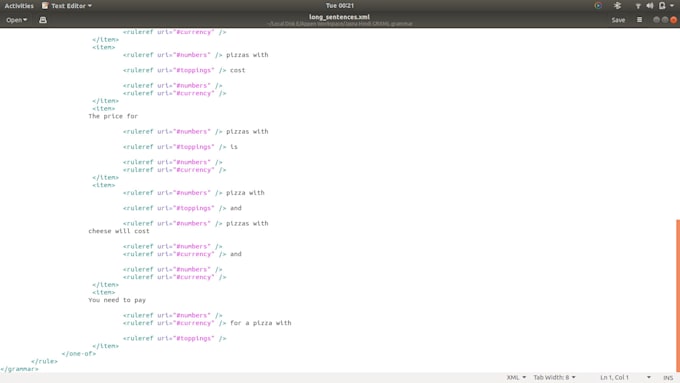The height and width of the screenshot is (383, 680).
Task: Close the Text Editor window
Action: pyautogui.click(x=673, y=20)
